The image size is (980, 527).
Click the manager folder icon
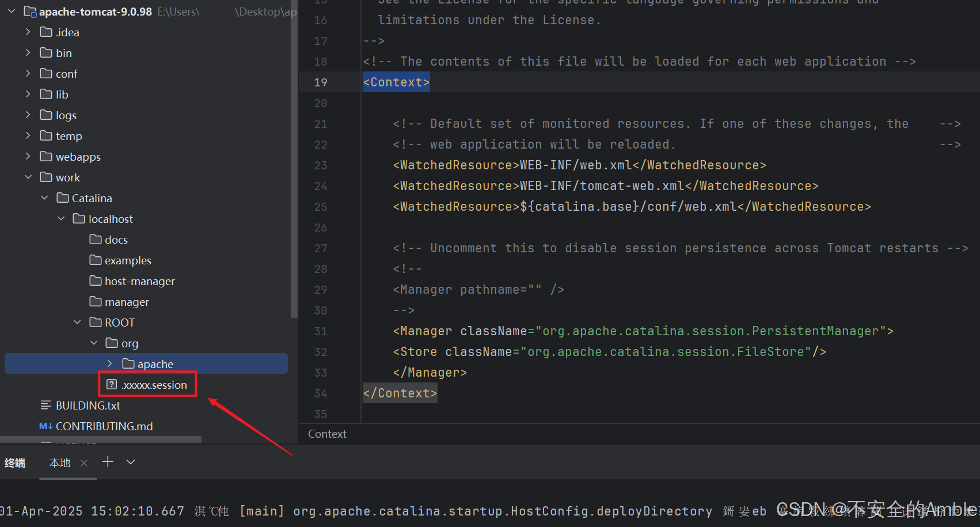(x=96, y=301)
